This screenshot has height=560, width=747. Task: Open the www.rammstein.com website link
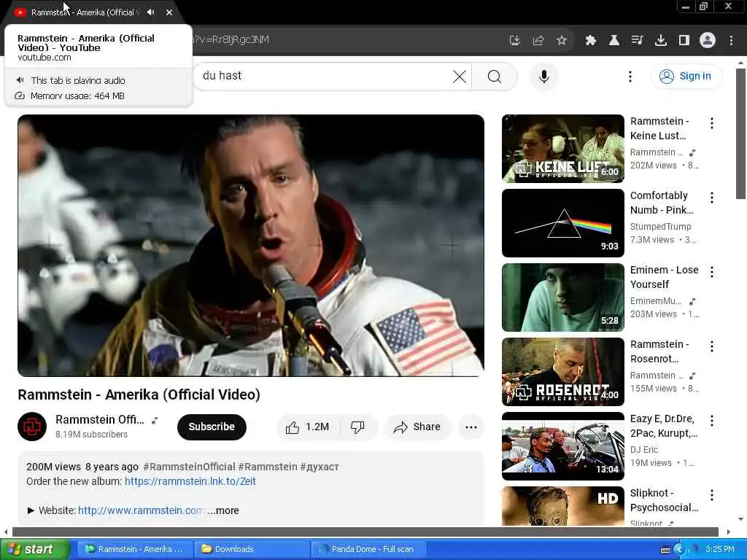click(141, 510)
